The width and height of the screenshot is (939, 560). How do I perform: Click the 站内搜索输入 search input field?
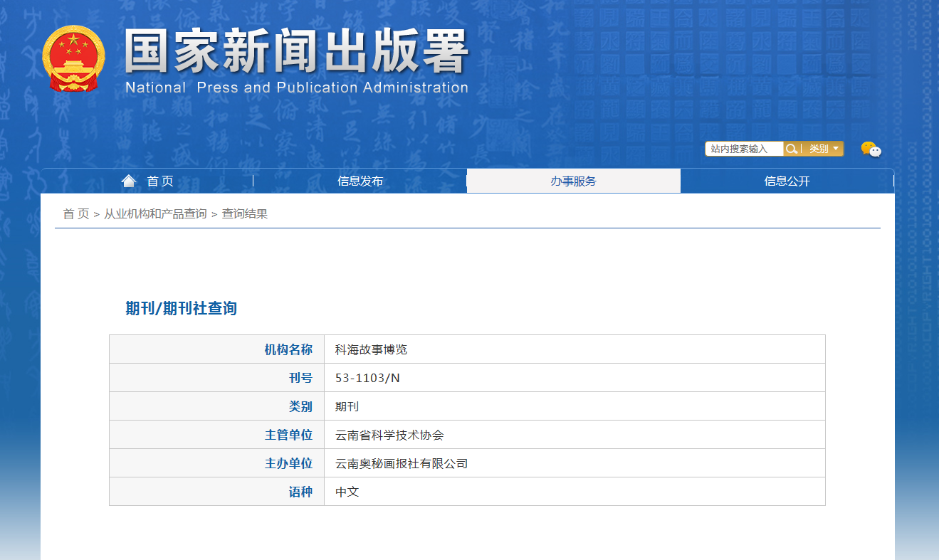[x=742, y=149]
